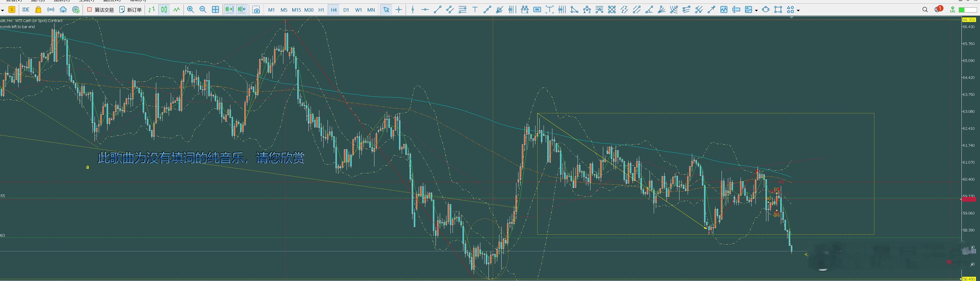The image size is (980, 281).
Task: Click the yellow 66.701 price label
Action: pos(969,19)
